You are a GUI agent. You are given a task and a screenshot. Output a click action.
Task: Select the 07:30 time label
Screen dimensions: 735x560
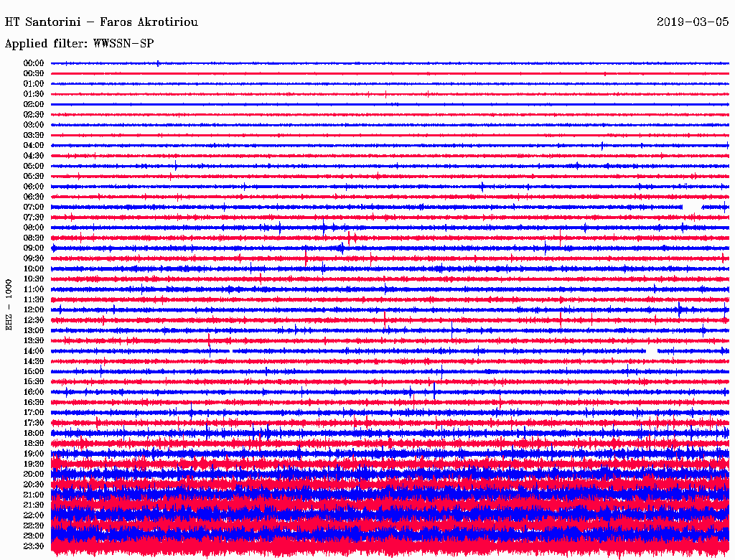(x=34, y=218)
